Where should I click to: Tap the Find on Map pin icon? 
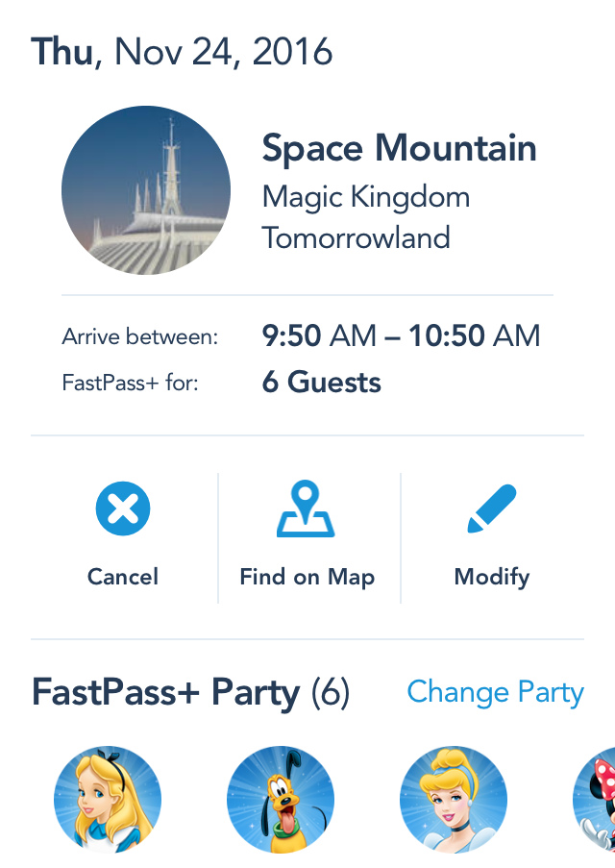(x=306, y=508)
